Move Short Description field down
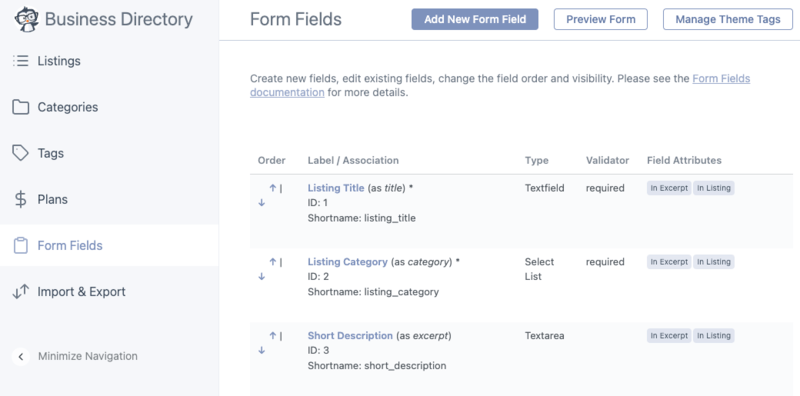 (x=262, y=350)
